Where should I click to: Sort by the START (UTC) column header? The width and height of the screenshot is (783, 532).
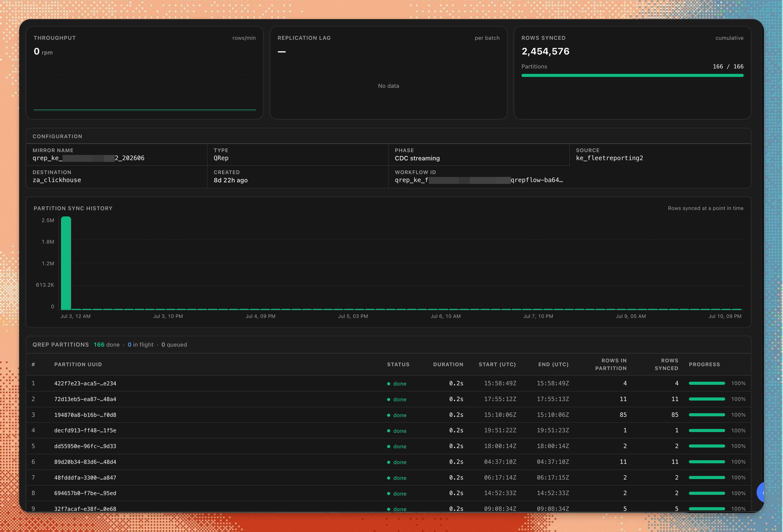[x=497, y=364]
